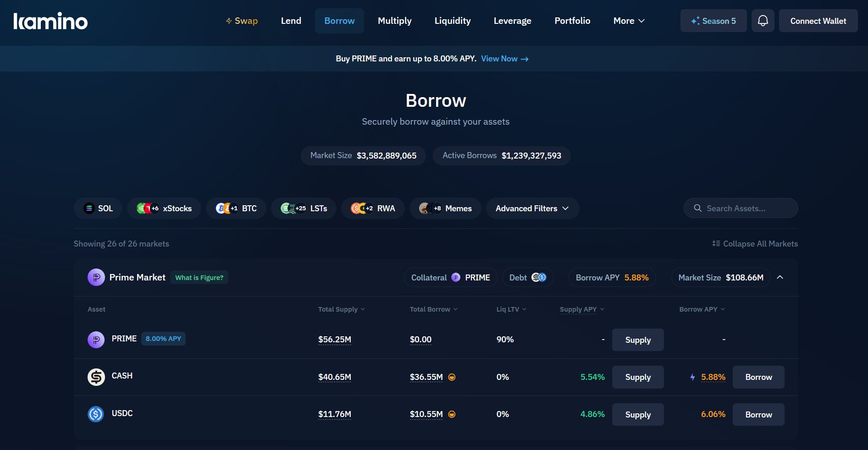This screenshot has width=868, height=450.
Task: Expand the More navigation menu
Action: coord(629,21)
